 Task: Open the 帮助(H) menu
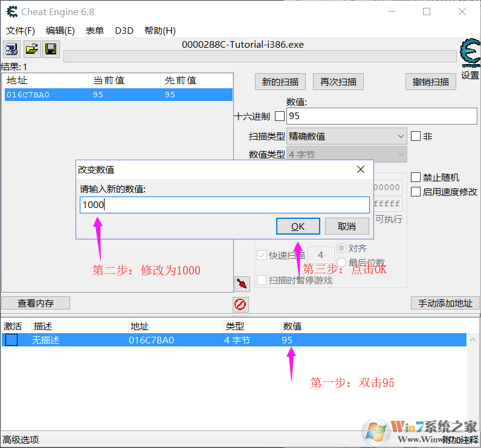coord(160,31)
